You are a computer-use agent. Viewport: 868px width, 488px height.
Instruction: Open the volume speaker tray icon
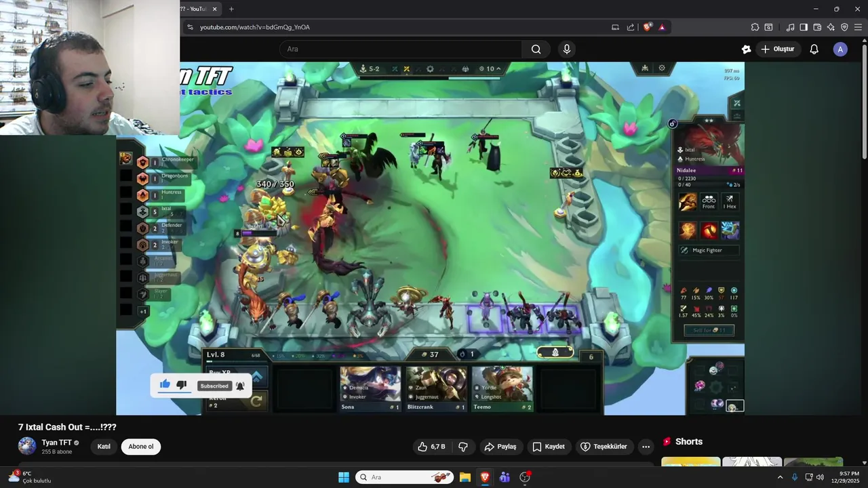pyautogui.click(x=821, y=477)
